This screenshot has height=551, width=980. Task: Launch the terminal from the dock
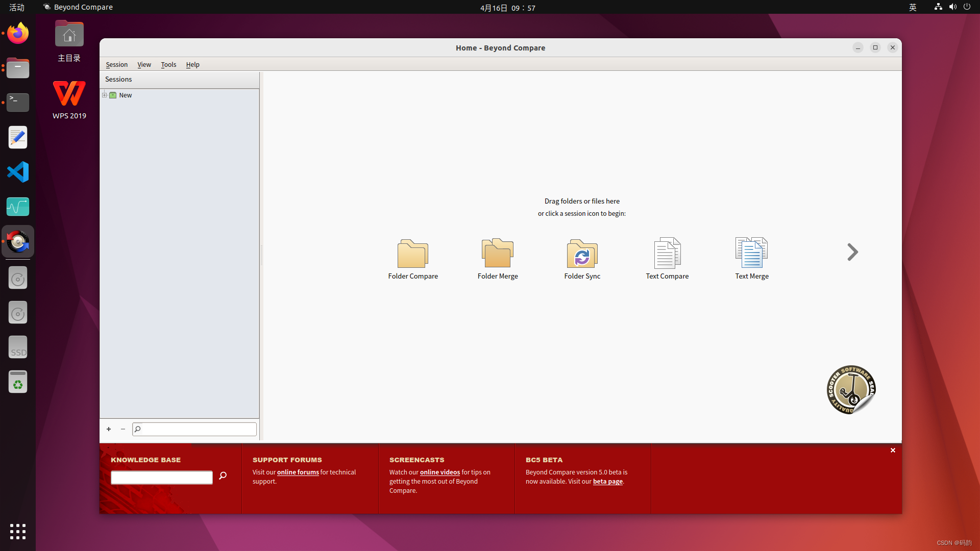(18, 102)
